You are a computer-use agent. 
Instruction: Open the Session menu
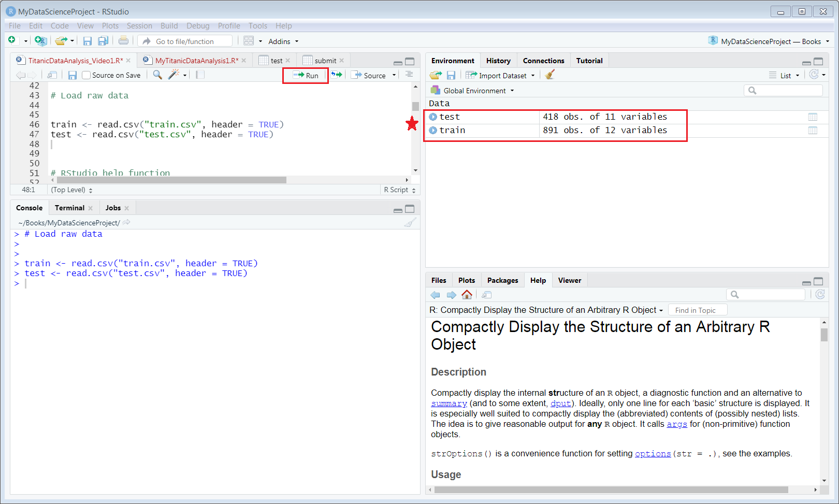[139, 26]
